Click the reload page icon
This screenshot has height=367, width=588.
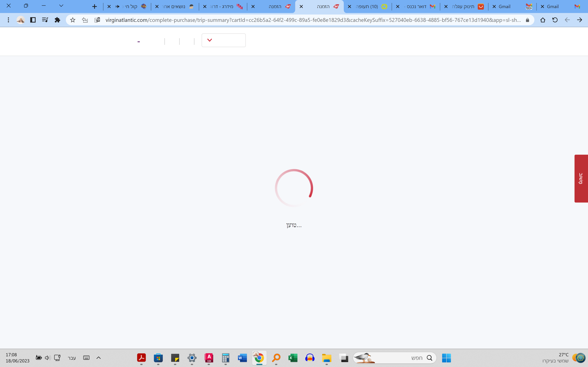click(x=555, y=20)
